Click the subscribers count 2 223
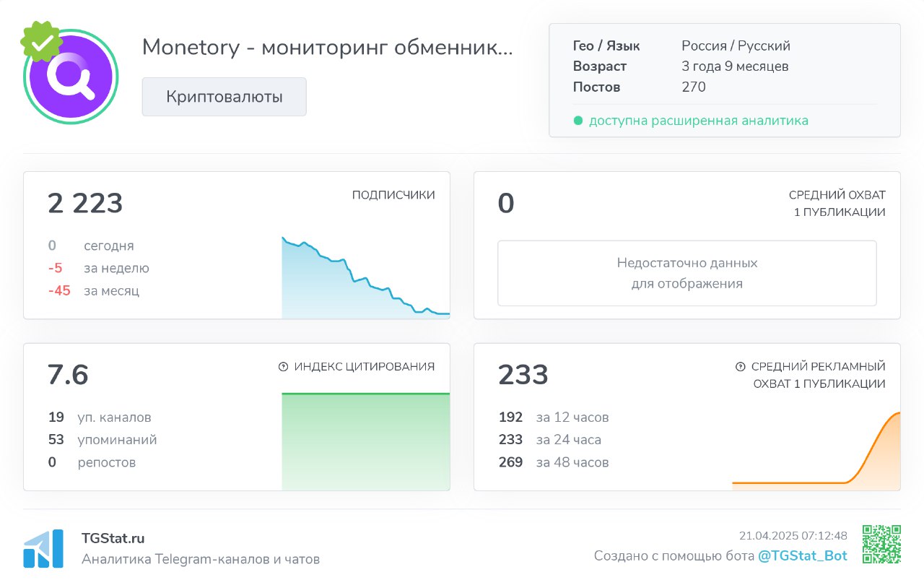This screenshot has width=924, height=580. (85, 204)
